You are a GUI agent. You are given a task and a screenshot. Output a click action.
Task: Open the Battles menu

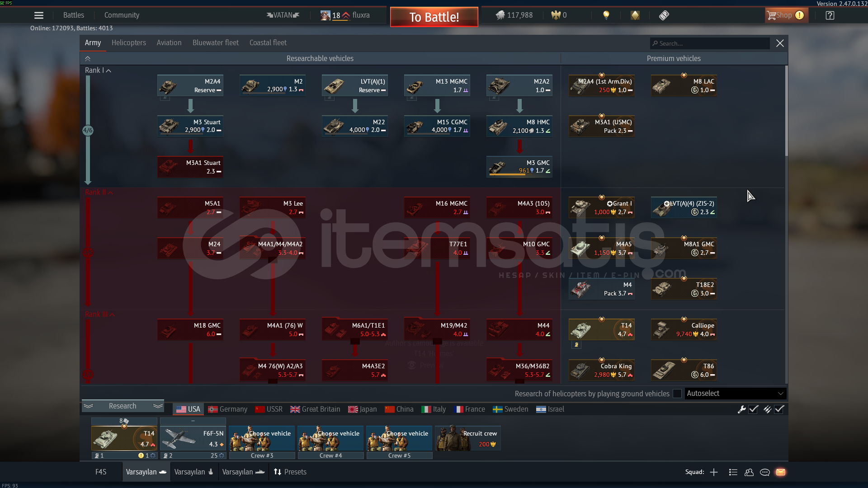click(74, 15)
